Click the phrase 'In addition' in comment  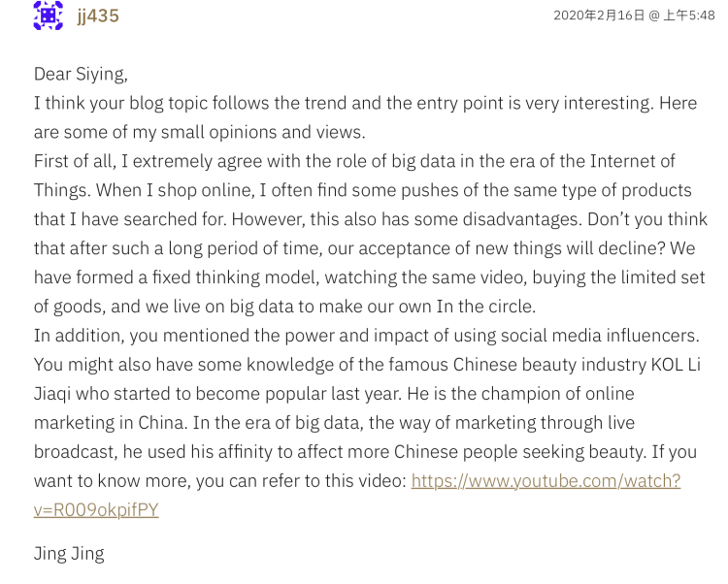(76, 336)
